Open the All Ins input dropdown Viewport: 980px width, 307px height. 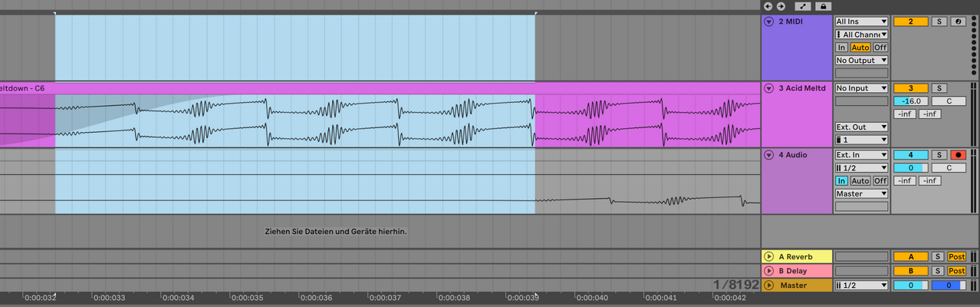pos(861,21)
